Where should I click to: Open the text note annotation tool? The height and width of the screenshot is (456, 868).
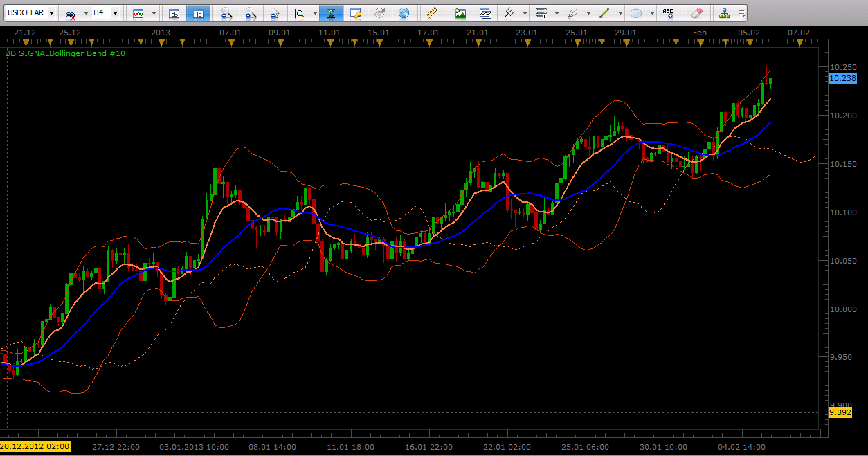[x=356, y=12]
